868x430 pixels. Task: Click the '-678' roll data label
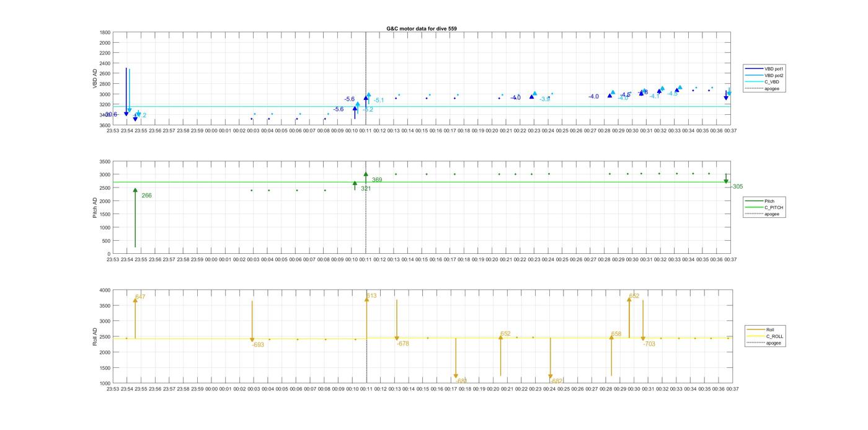(x=403, y=344)
